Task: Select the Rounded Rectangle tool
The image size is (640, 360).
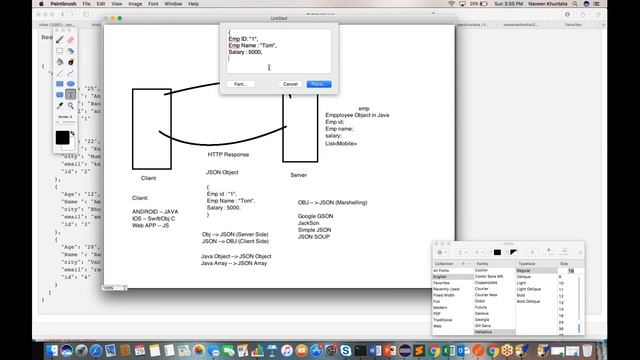Action: pos(60,95)
